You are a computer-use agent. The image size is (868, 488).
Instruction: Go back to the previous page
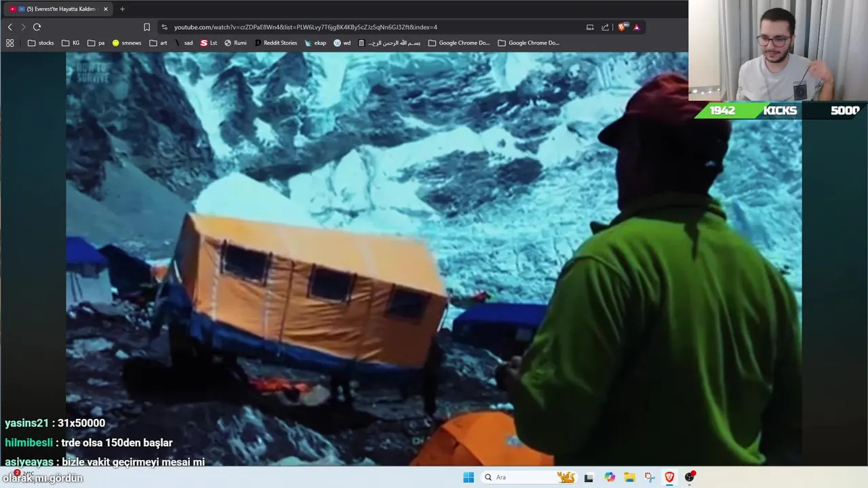point(9,27)
